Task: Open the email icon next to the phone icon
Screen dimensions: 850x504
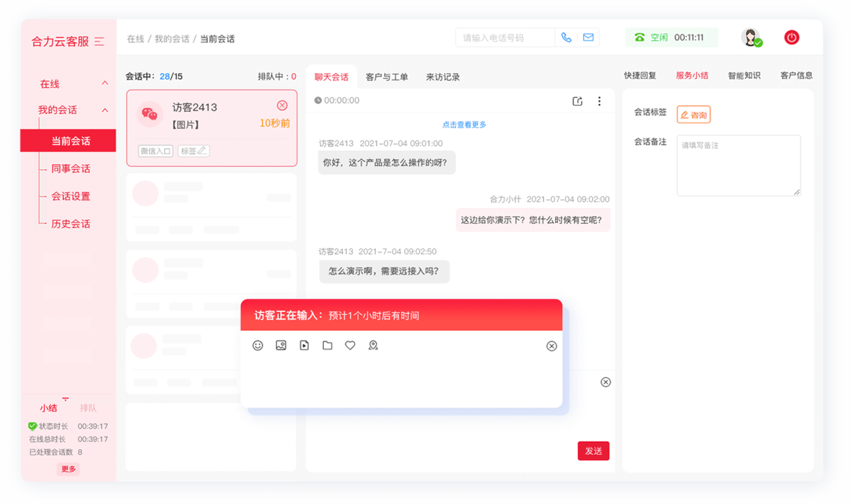Action: (x=588, y=37)
